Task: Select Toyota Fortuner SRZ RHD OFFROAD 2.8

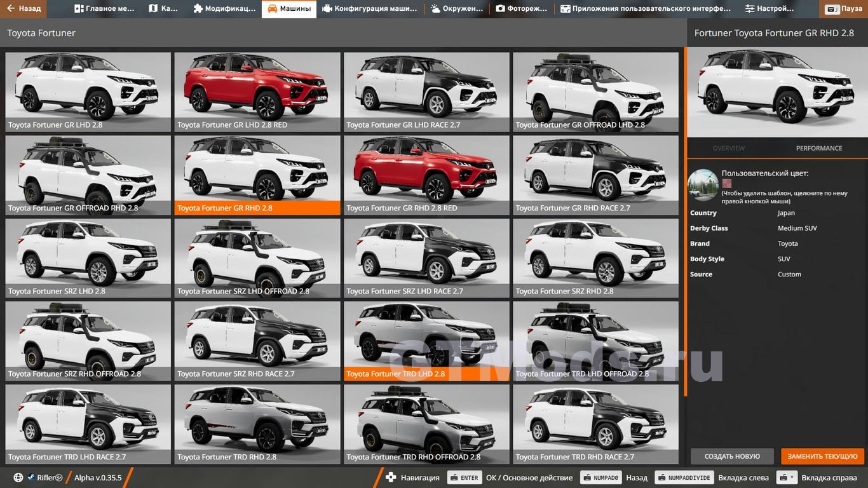Action: [x=88, y=341]
